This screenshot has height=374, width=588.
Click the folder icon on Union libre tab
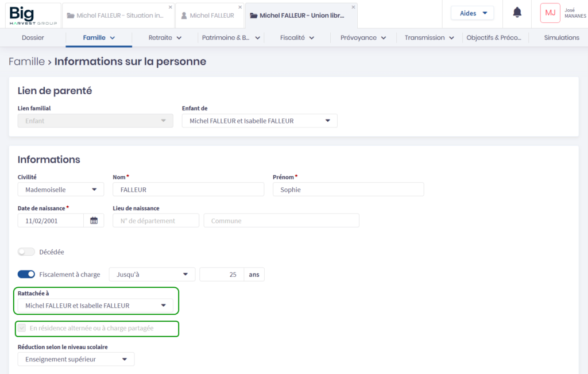pyautogui.click(x=253, y=16)
